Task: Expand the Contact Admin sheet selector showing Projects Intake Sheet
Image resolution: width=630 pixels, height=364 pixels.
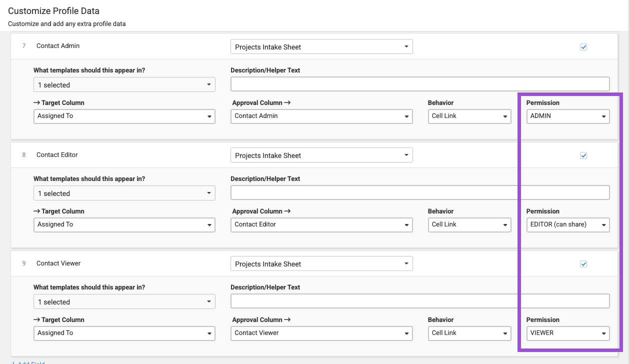Action: pyautogui.click(x=321, y=46)
